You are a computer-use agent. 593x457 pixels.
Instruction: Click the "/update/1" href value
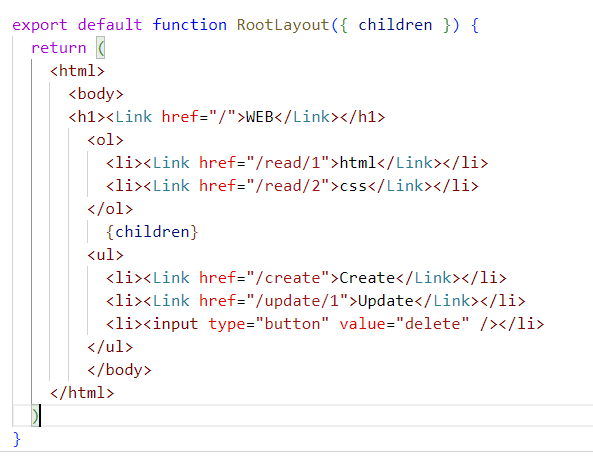coord(298,301)
